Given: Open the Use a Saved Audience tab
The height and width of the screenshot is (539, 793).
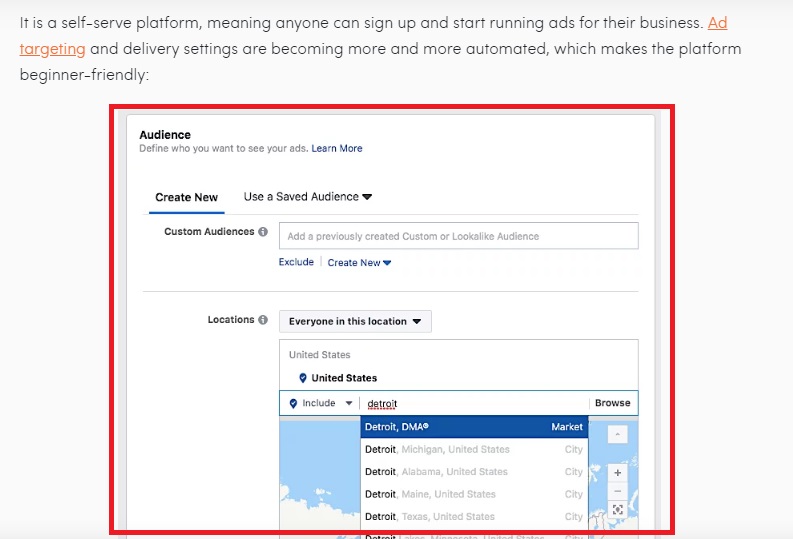Looking at the screenshot, I should click(307, 197).
